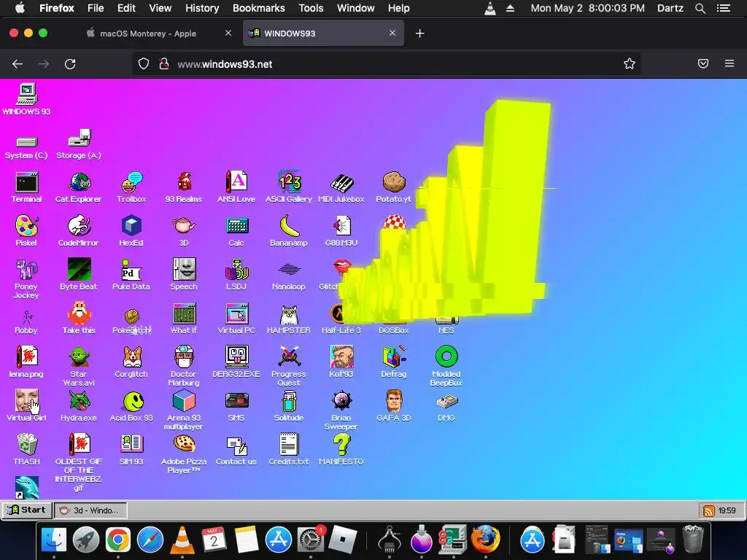The width and height of the screenshot is (747, 560).
Task: Reload the current page
Action: [x=70, y=64]
